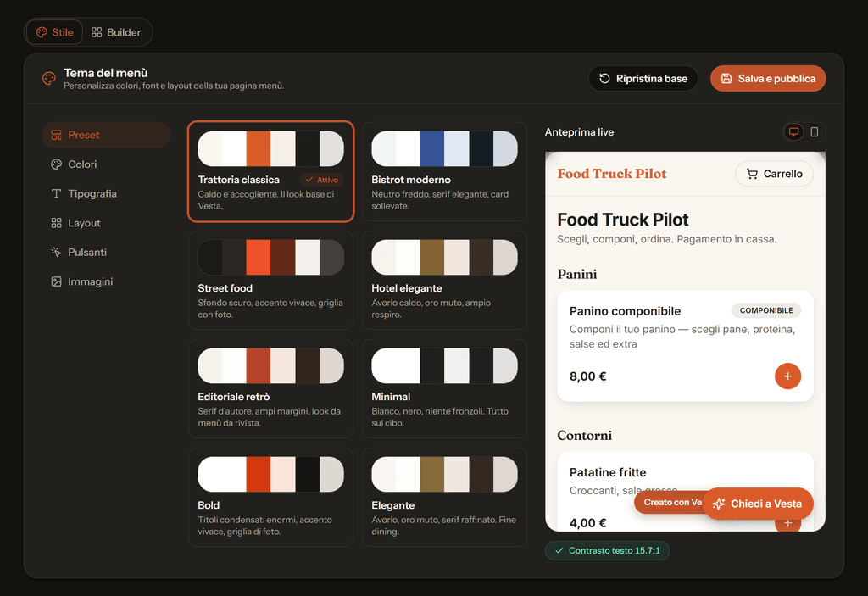Click Hotel elegante gold swatch

432,258
